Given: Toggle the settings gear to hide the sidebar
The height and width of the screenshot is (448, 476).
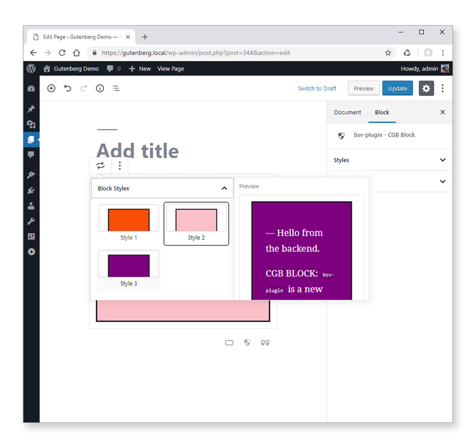Looking at the screenshot, I should tap(426, 88).
